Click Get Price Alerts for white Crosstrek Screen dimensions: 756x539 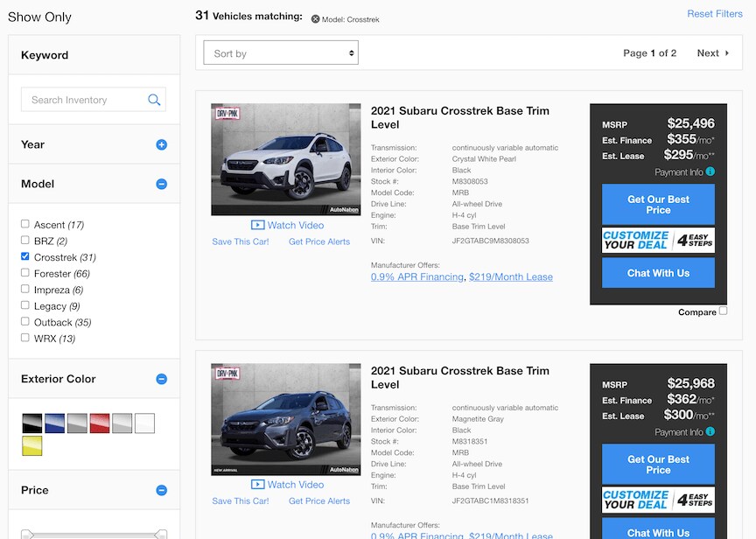point(319,241)
